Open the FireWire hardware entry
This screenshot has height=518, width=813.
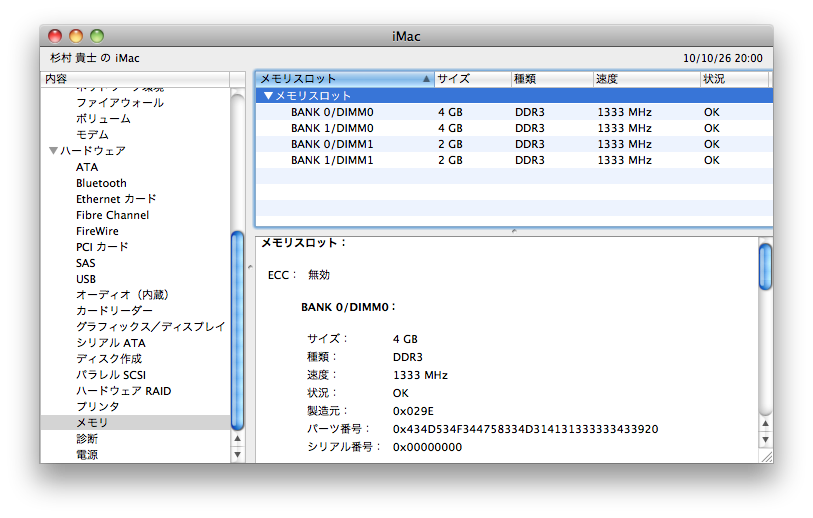97,231
